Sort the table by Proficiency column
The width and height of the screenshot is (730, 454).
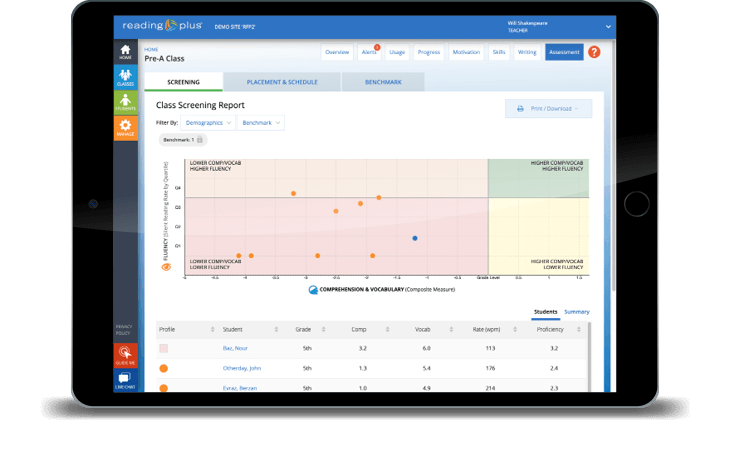point(553,329)
